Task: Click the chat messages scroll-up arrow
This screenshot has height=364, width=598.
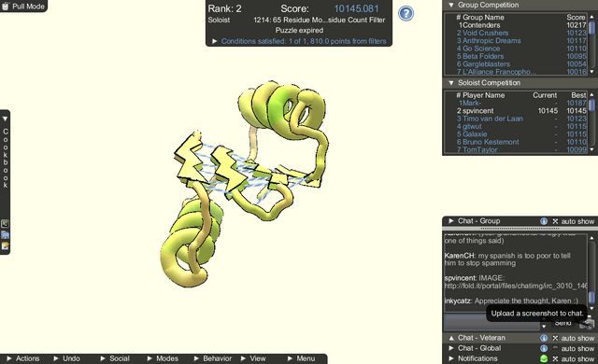Action: click(591, 238)
